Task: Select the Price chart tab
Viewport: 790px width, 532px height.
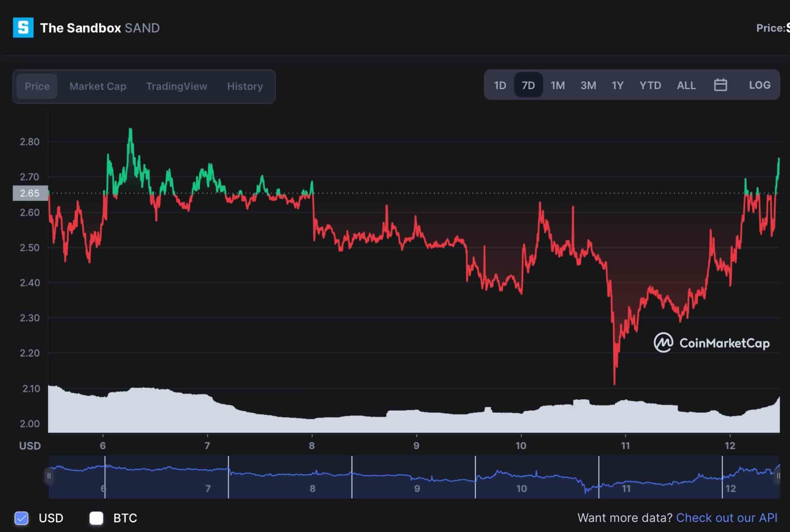Action: (37, 86)
